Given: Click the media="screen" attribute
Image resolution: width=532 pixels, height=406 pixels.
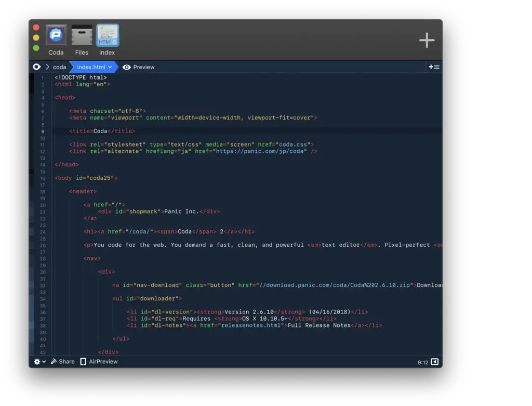Looking at the screenshot, I should click(230, 145).
